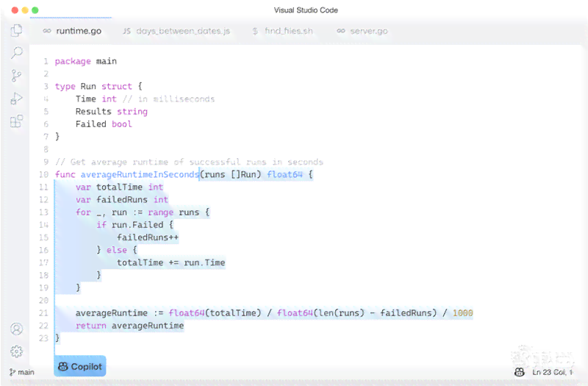Click the 'in milliseconds' comment
588x386 pixels.
click(169, 99)
